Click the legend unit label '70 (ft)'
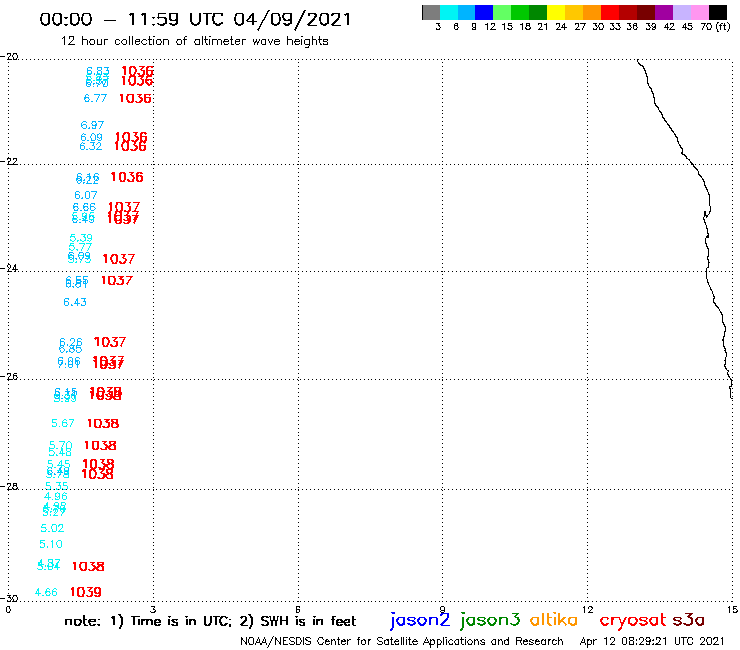The height and width of the screenshot is (650, 740). coord(715,26)
